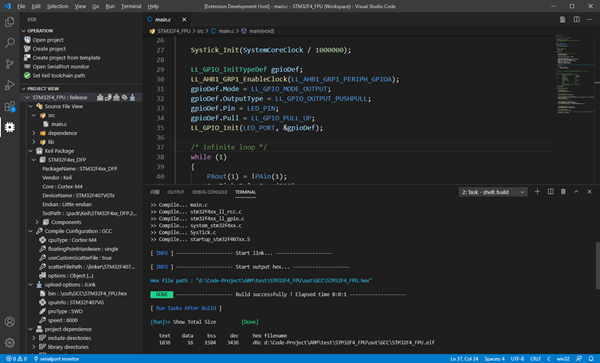
Task: Click serialport monitor in status bar
Action: pyautogui.click(x=56, y=359)
